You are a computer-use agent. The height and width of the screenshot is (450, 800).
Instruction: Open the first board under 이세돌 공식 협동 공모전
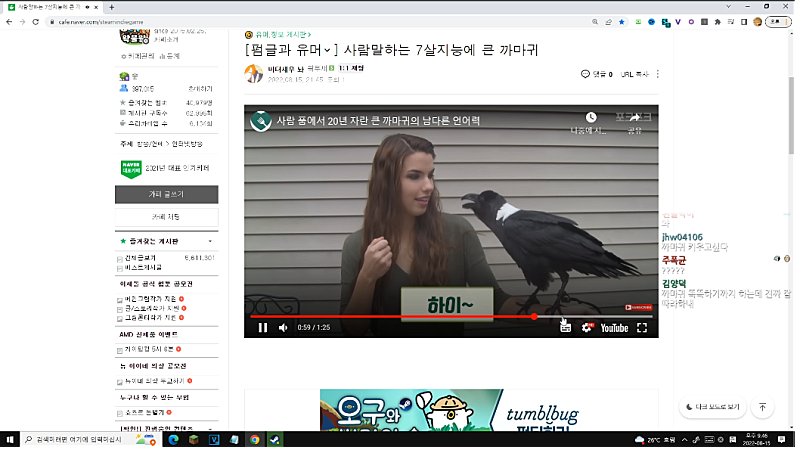(x=150, y=299)
